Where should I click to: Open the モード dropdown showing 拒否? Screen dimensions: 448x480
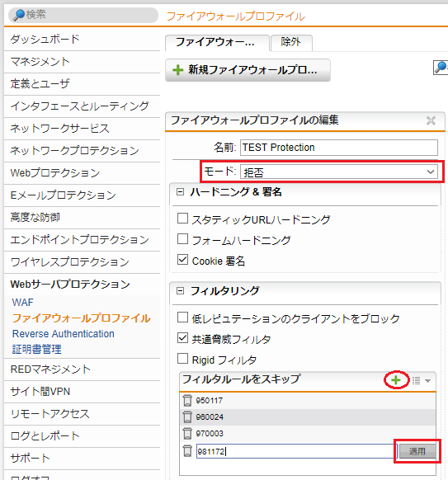click(x=339, y=172)
